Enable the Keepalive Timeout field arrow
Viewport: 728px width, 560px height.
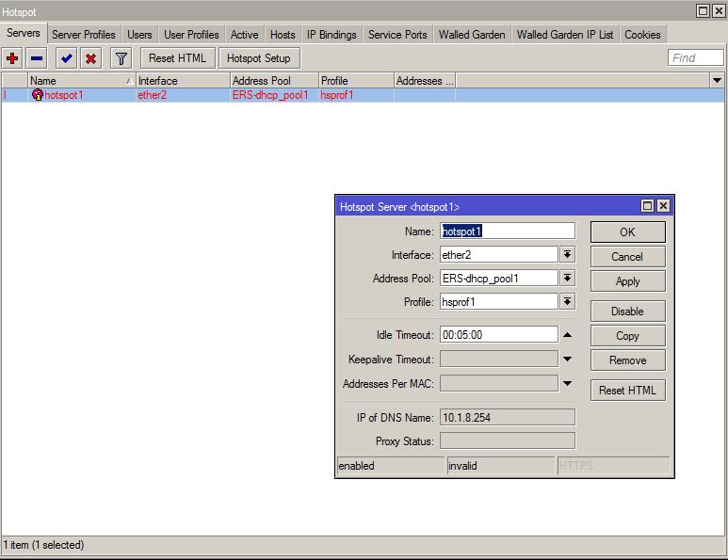click(567, 360)
